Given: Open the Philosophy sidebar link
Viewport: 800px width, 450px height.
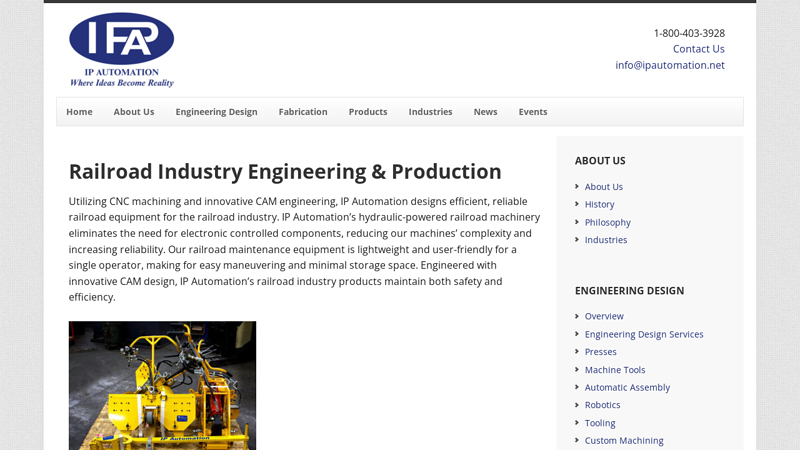Looking at the screenshot, I should (x=608, y=222).
